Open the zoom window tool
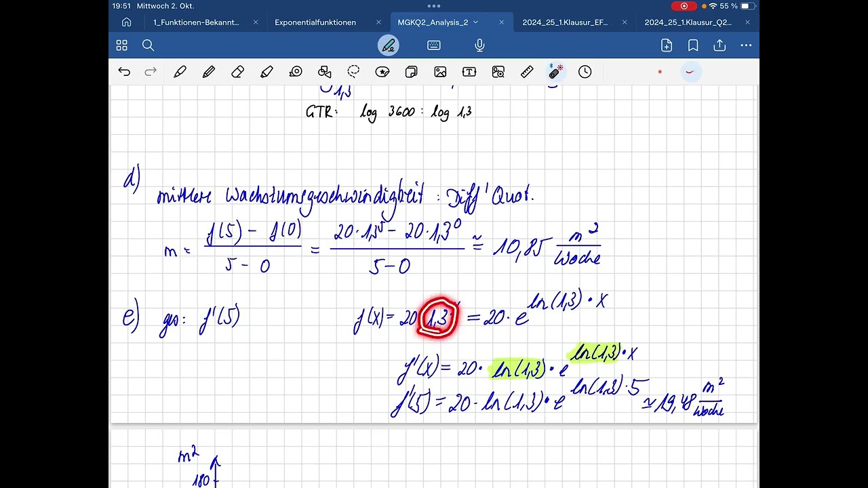The image size is (868, 488). pyautogui.click(x=498, y=72)
